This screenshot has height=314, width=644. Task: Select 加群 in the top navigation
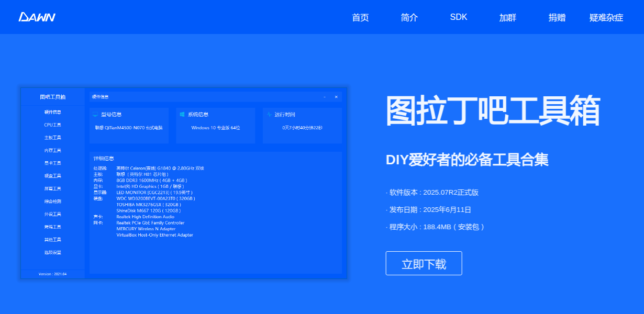click(x=508, y=17)
